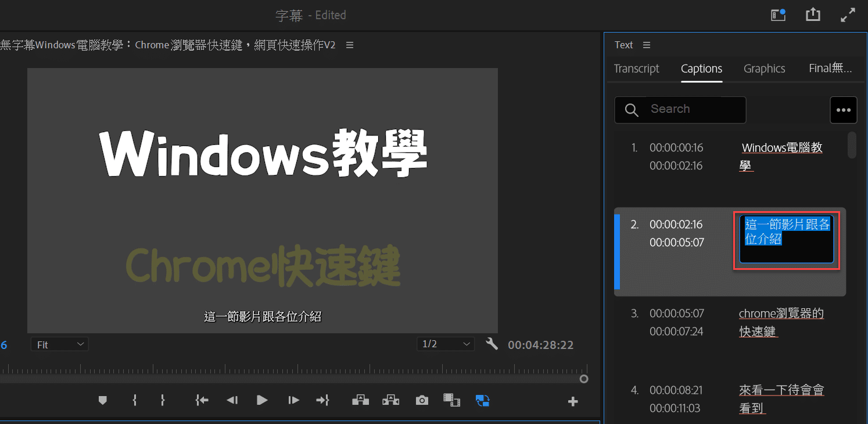
Task: Open the Text panel hamburger menu
Action: point(647,45)
